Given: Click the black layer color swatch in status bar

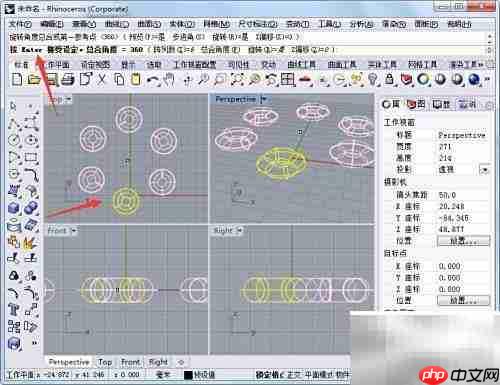Looking at the screenshot, I should click(188, 375).
